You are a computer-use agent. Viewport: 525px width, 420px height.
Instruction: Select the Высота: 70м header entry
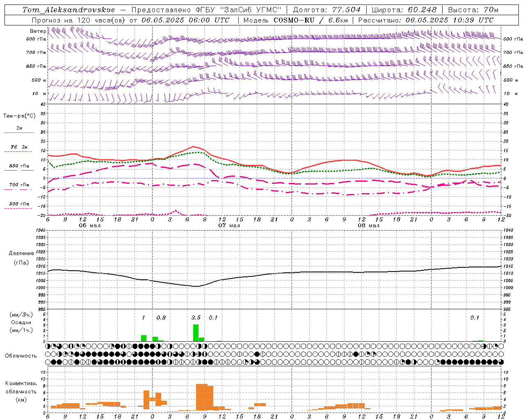click(x=473, y=10)
